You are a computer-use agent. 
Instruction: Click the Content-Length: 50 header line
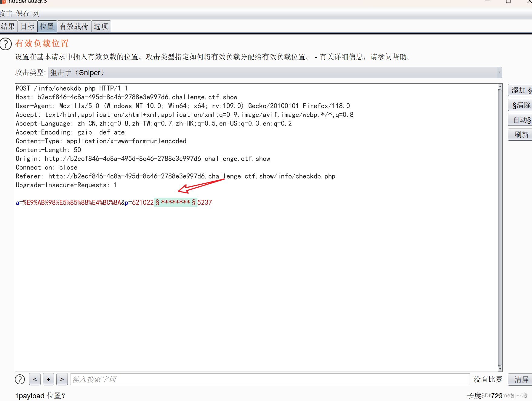point(48,150)
